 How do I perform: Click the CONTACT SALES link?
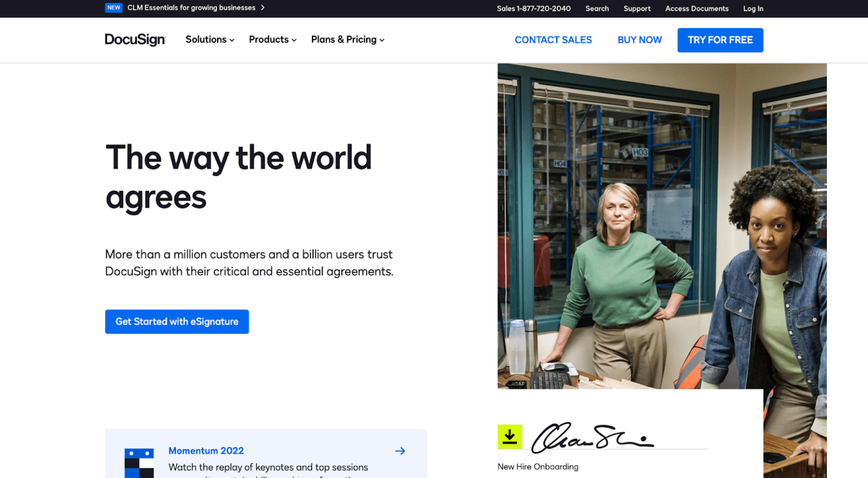pos(553,40)
